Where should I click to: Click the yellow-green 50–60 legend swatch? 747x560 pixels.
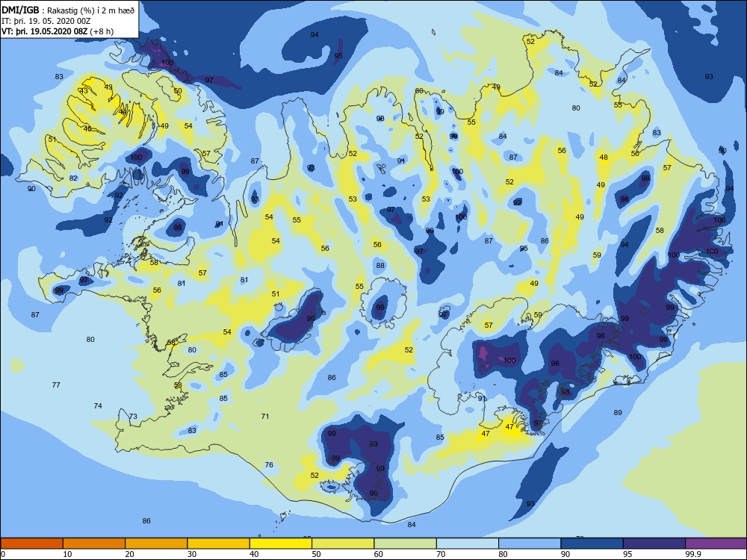[343, 544]
